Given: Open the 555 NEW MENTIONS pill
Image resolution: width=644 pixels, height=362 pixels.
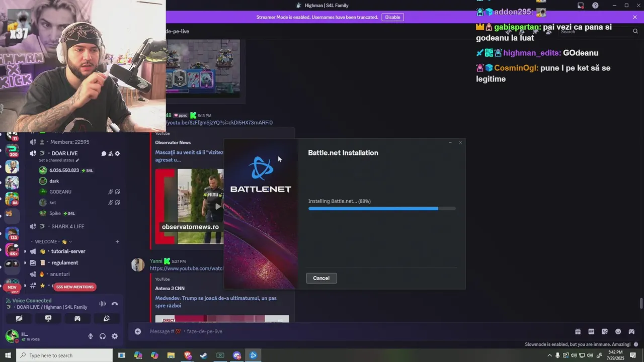Looking at the screenshot, I should click(74, 287).
